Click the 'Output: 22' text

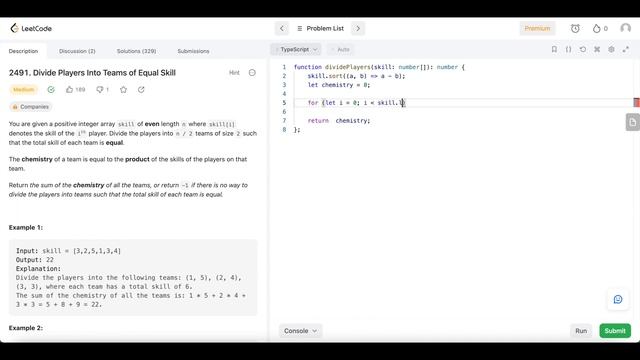pyautogui.click(x=35, y=260)
